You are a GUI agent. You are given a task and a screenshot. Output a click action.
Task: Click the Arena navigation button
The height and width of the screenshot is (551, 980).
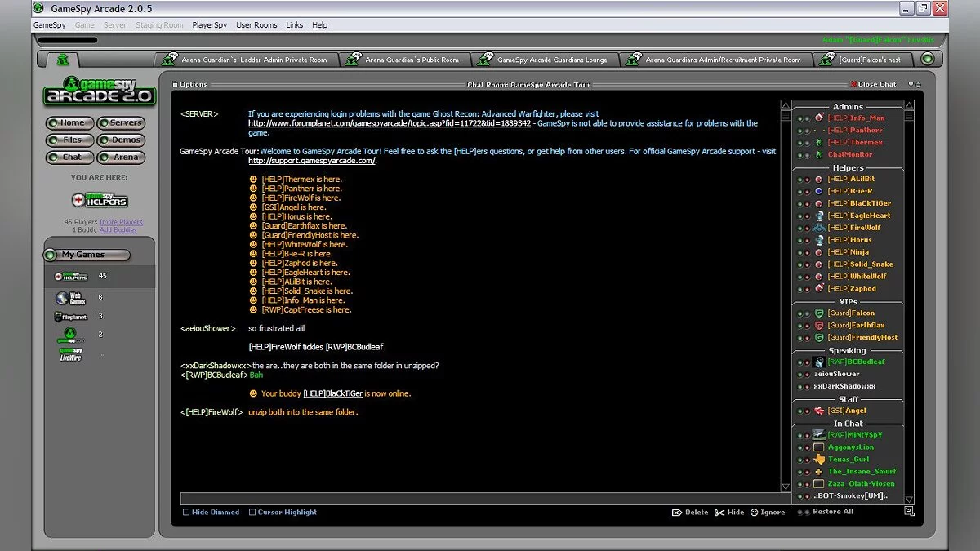coord(122,157)
